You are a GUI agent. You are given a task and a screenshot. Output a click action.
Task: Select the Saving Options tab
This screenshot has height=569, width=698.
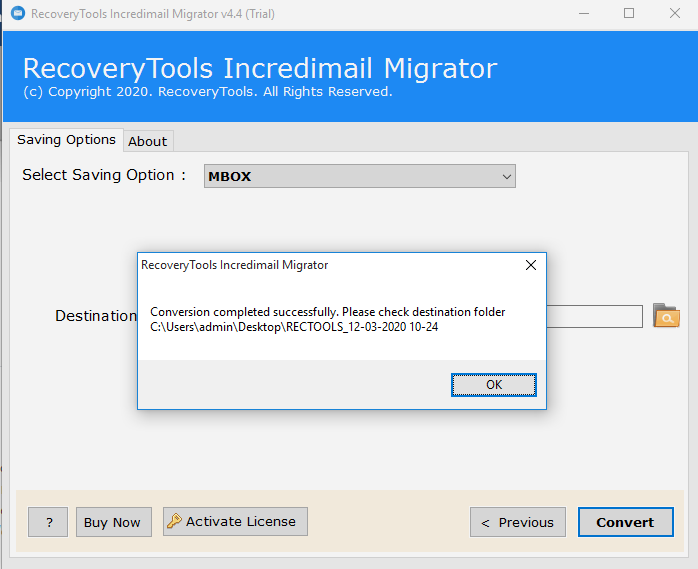tap(66, 140)
